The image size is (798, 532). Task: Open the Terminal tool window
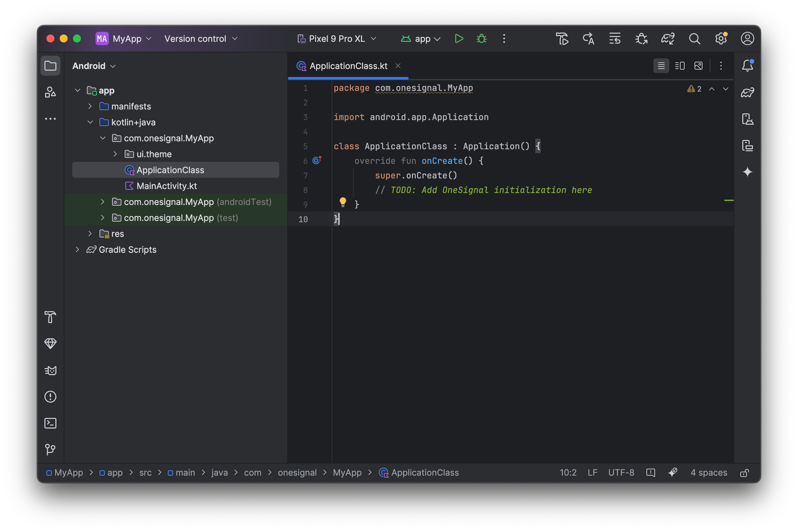pyautogui.click(x=50, y=423)
